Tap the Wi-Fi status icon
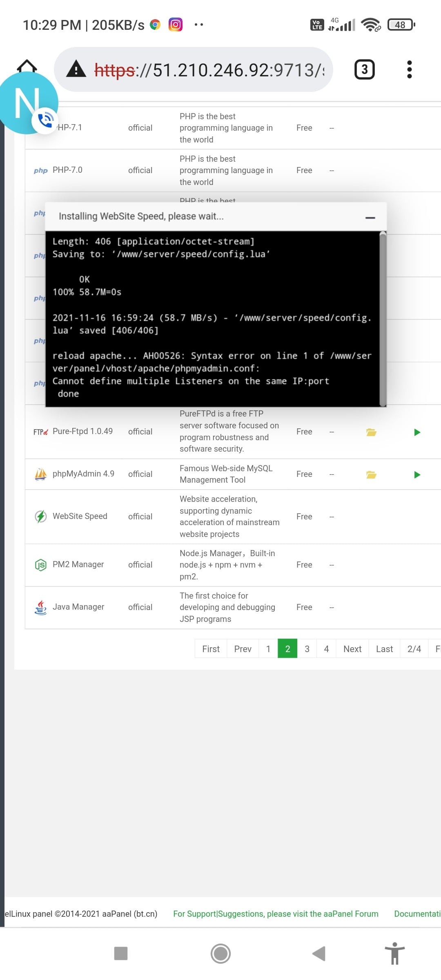 371,24
